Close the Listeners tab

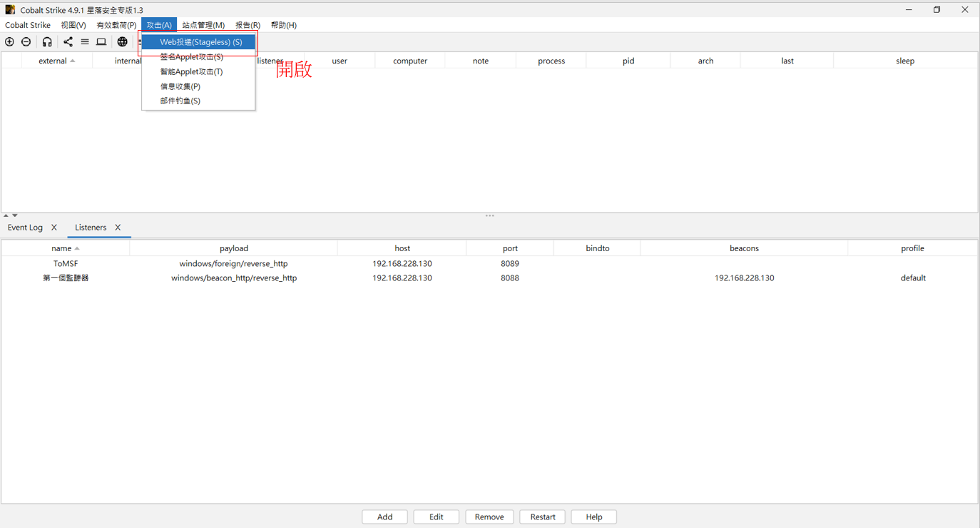tap(118, 228)
